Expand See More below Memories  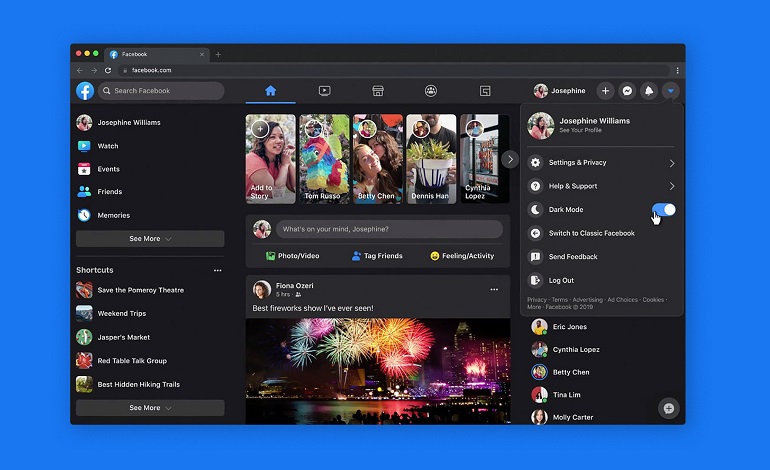(x=150, y=239)
